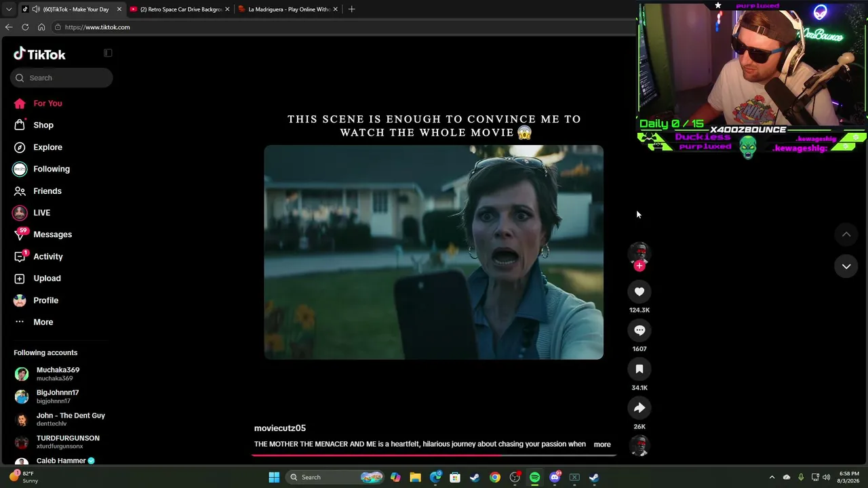868x488 pixels.
Task: Open Microsoft Store from the taskbar
Action: 455,477
